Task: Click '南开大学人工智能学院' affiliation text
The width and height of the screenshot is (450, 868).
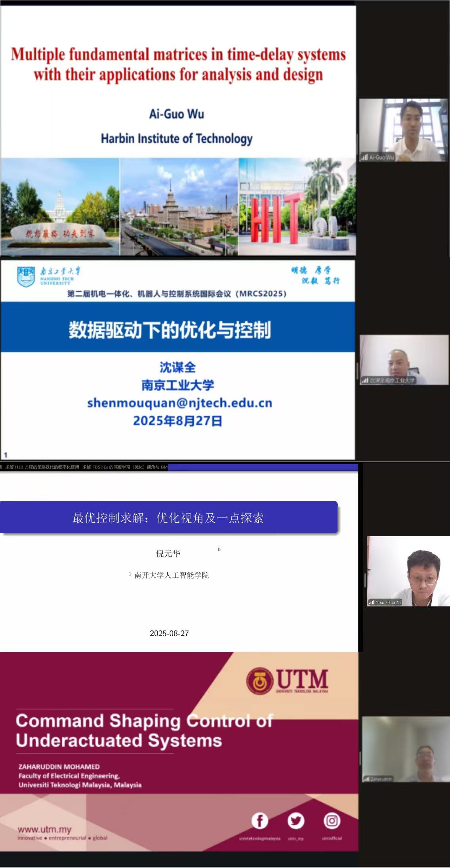Action: point(172,575)
